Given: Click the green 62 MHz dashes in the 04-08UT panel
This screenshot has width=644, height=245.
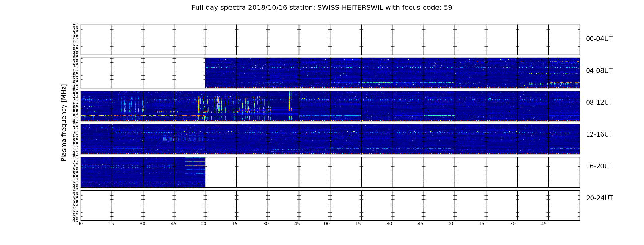Looking at the screenshot, I should [x=554, y=73].
